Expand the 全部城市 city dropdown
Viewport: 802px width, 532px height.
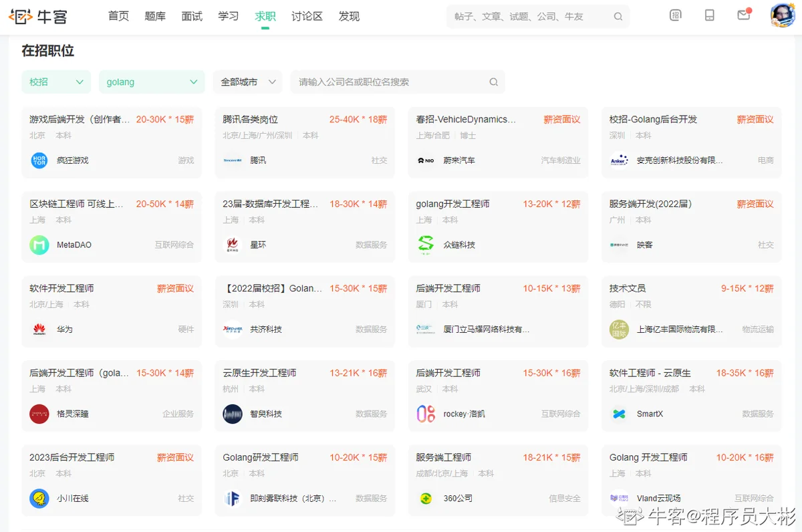point(247,82)
